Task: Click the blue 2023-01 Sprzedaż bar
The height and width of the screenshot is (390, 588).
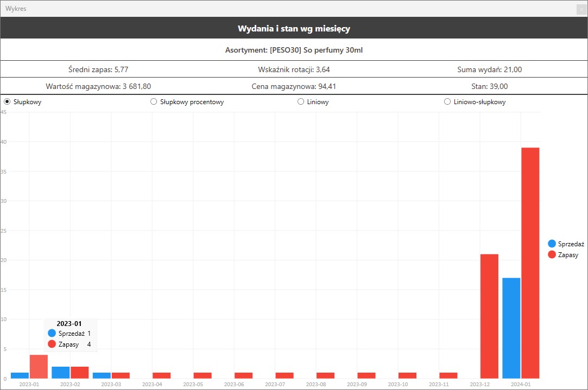Action: (x=20, y=375)
